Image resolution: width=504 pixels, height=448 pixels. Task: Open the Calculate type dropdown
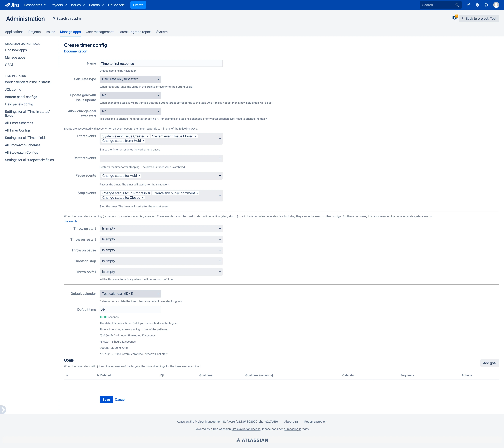[x=130, y=79]
